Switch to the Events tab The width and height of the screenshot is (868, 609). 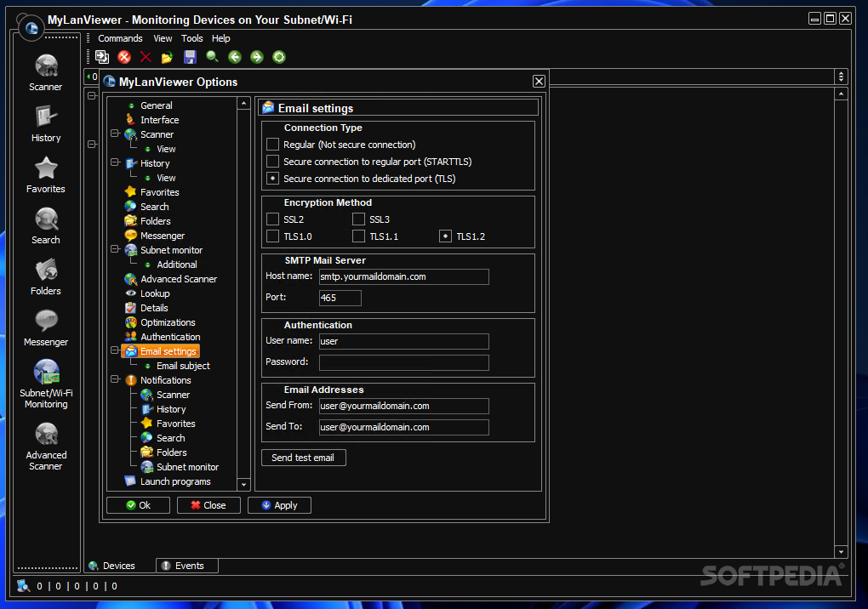click(187, 566)
